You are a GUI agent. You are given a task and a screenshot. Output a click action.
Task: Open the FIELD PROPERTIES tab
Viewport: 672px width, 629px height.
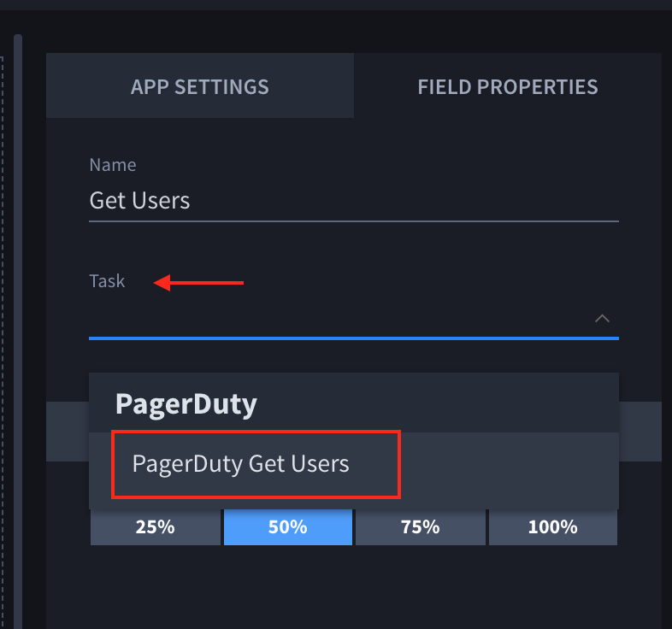pos(507,86)
